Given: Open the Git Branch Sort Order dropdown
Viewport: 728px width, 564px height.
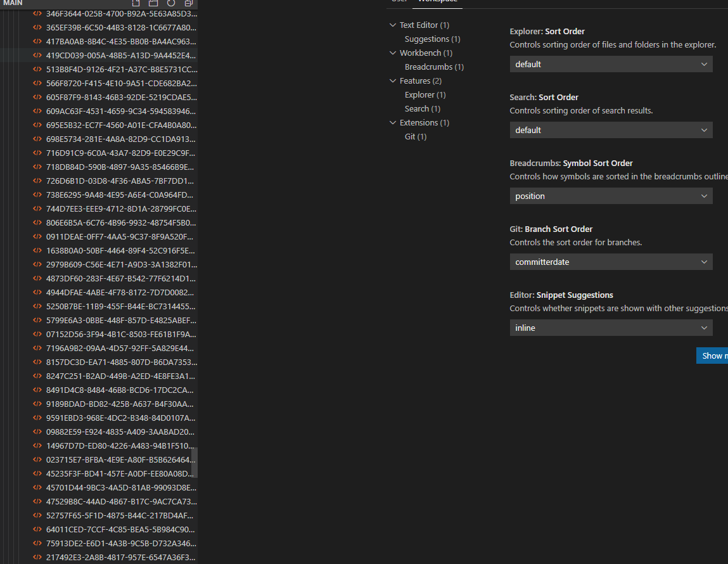Looking at the screenshot, I should tap(610, 262).
